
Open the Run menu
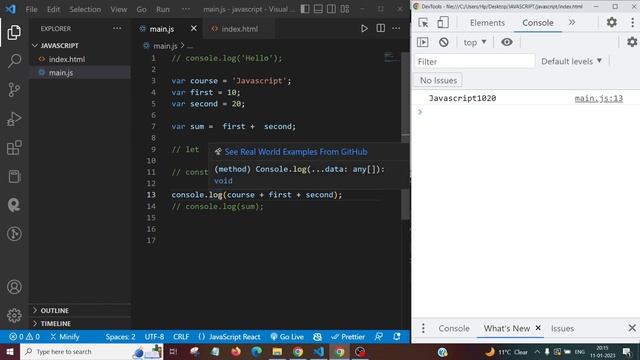click(x=162, y=9)
